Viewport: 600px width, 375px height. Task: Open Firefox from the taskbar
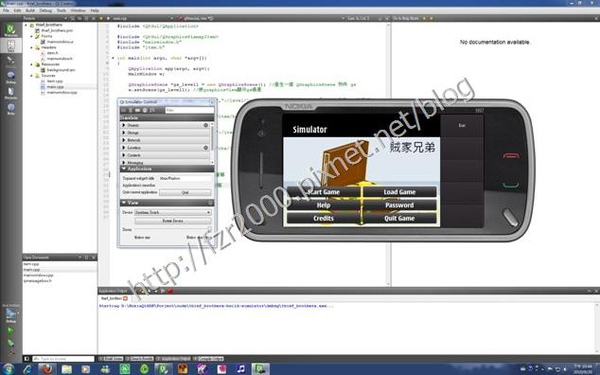47,369
